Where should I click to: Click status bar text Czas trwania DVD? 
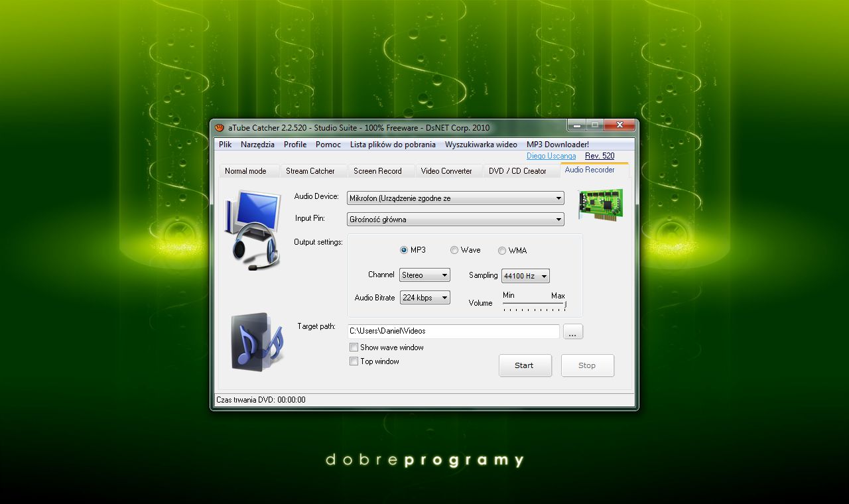261,400
